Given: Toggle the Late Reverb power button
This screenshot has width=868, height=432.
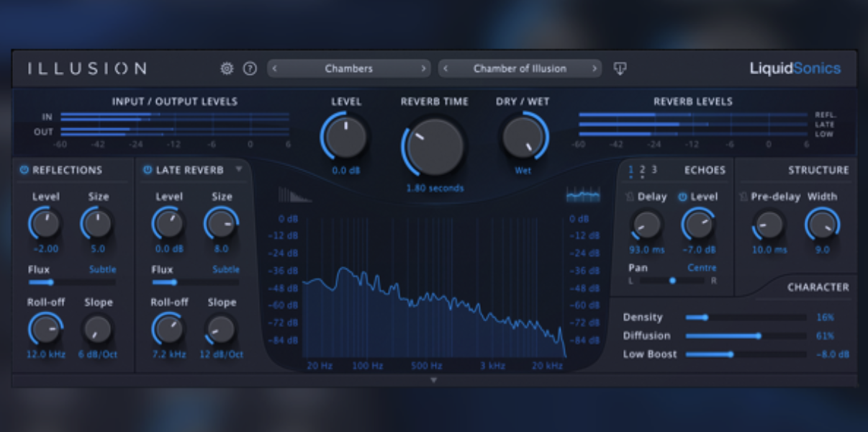Looking at the screenshot, I should (x=148, y=170).
